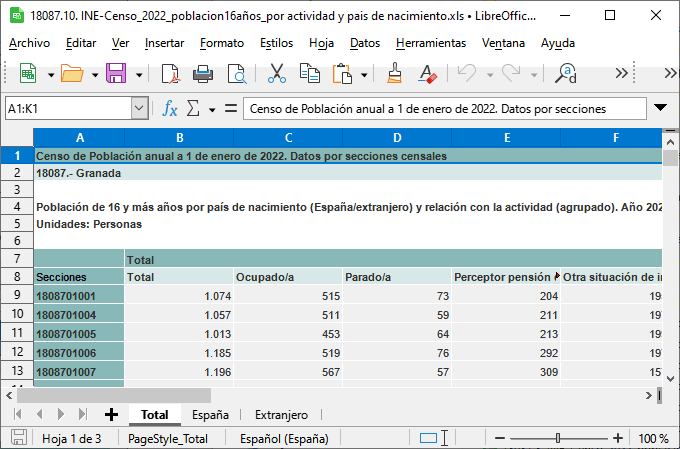Viewport: 680px width, 449px height.
Task: Open Function Wizard fx icon
Action: [x=170, y=108]
